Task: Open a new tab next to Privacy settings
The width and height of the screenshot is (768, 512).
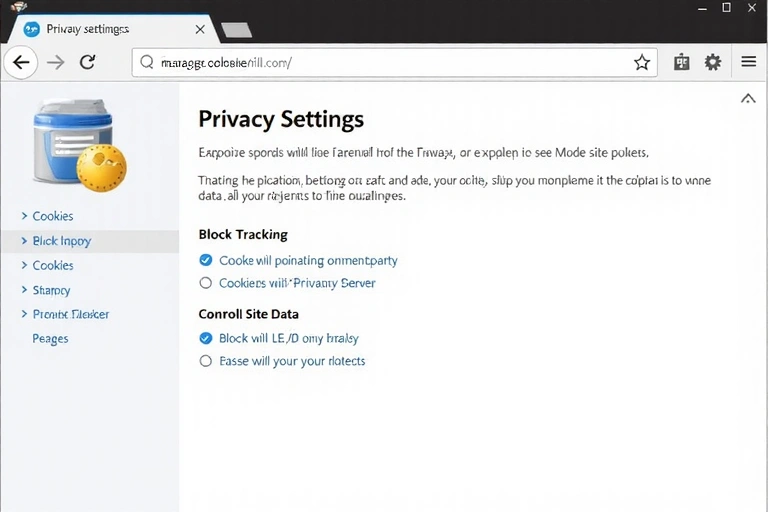Action: pyautogui.click(x=237, y=30)
